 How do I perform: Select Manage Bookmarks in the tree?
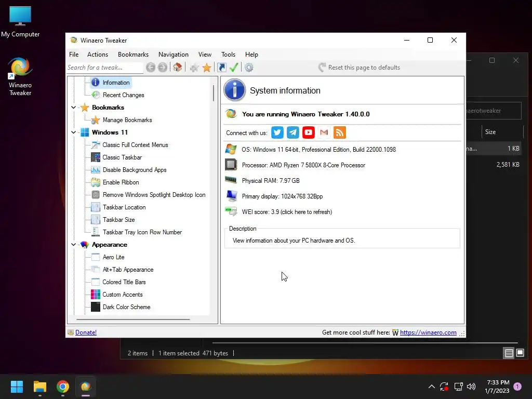(x=127, y=120)
